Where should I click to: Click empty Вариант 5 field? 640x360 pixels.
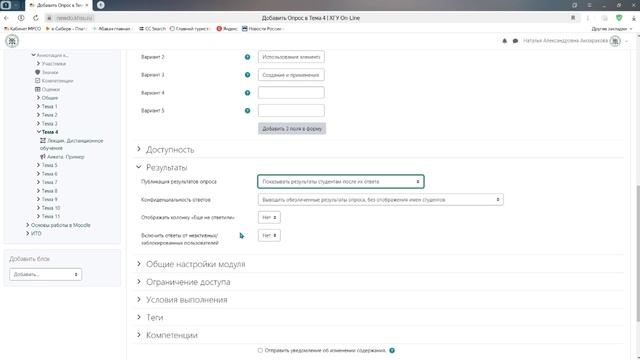click(x=291, y=111)
